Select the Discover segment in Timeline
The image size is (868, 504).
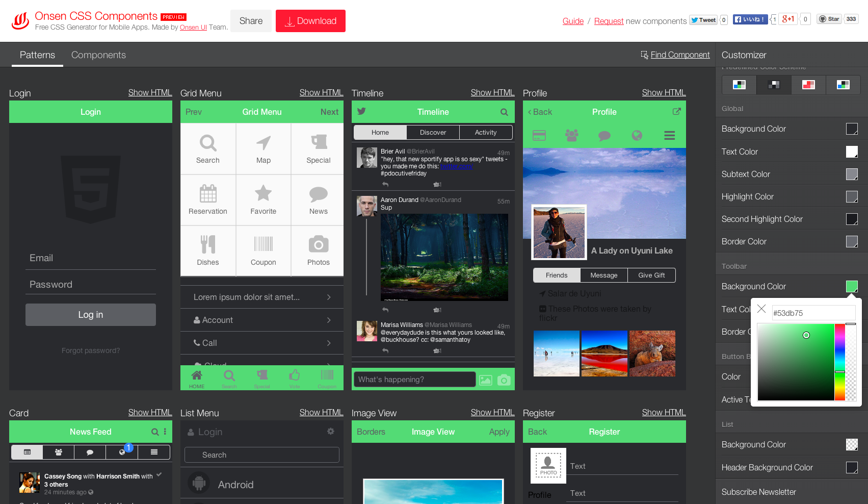pos(433,133)
